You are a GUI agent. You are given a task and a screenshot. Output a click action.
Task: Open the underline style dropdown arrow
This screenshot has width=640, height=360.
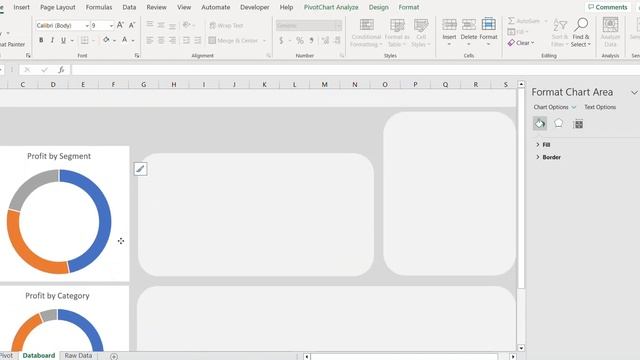point(72,40)
